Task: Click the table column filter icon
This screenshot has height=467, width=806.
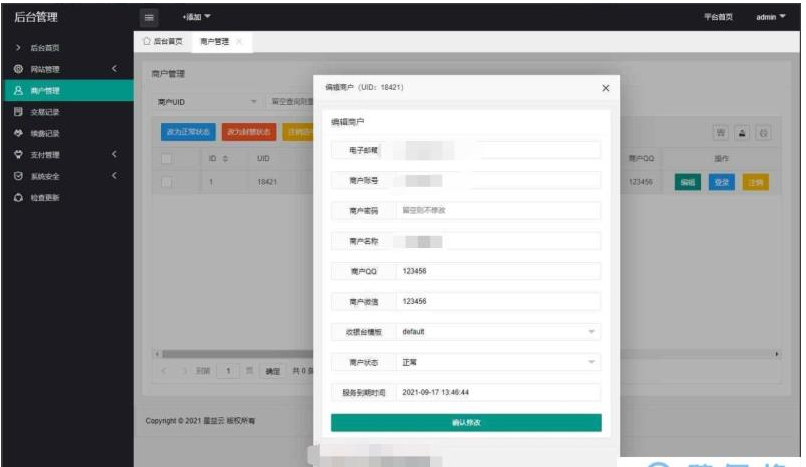Action: pos(720,132)
